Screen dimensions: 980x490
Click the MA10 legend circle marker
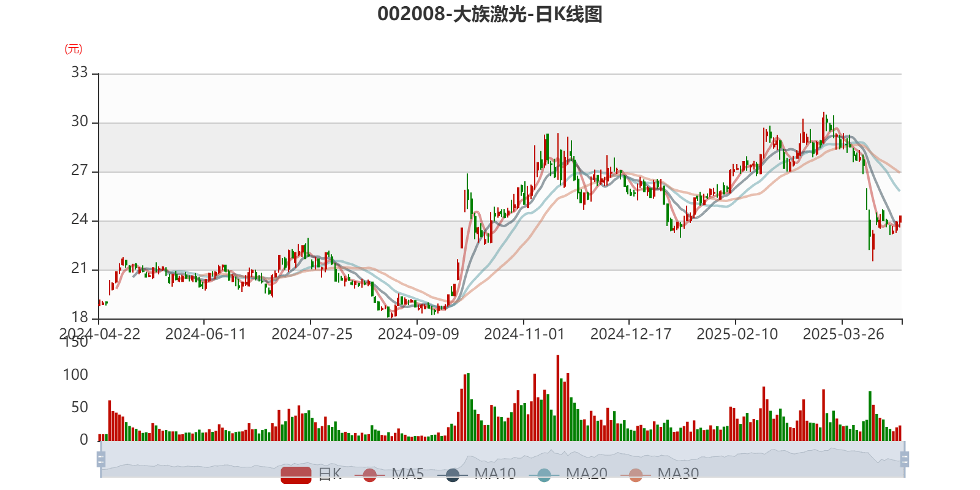click(x=453, y=475)
